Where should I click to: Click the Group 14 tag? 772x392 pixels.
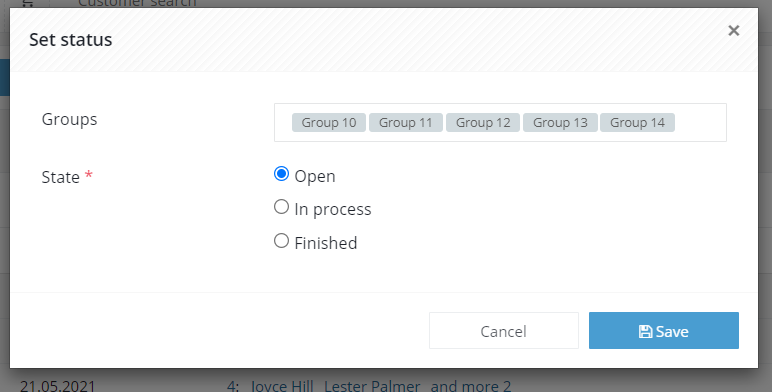[637, 123]
